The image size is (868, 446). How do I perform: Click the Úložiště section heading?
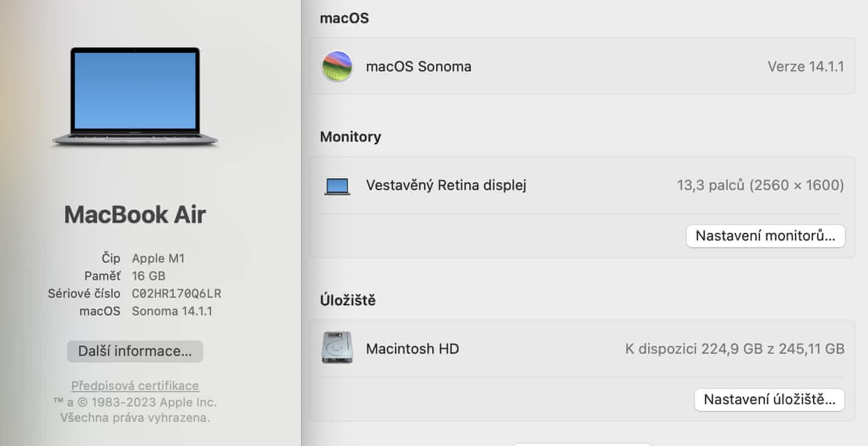348,300
